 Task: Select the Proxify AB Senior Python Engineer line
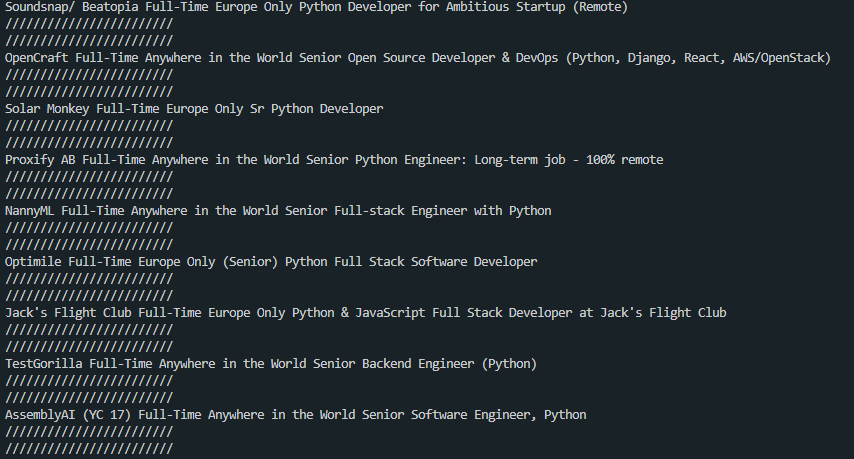pyautogui.click(x=334, y=160)
